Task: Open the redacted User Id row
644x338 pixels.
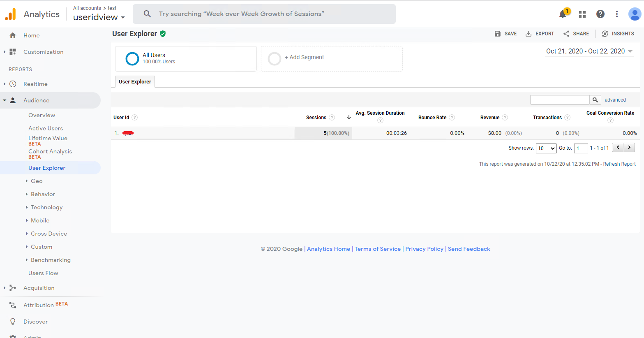Action: point(128,133)
